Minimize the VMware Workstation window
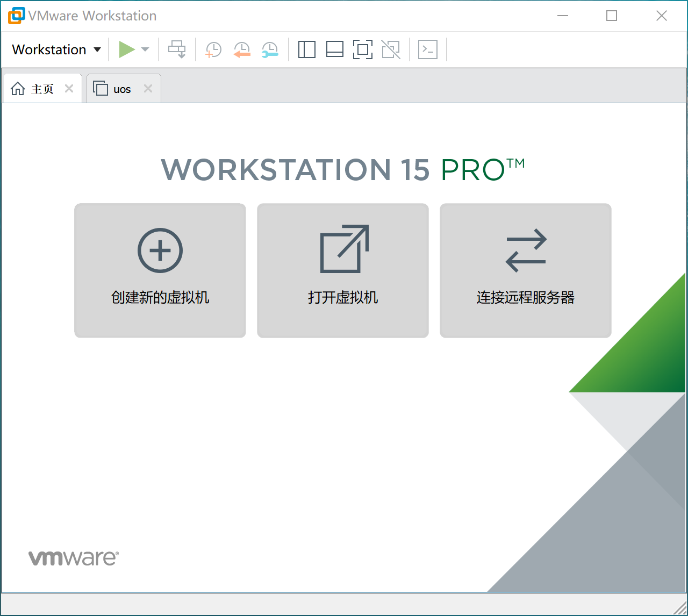 click(x=563, y=16)
